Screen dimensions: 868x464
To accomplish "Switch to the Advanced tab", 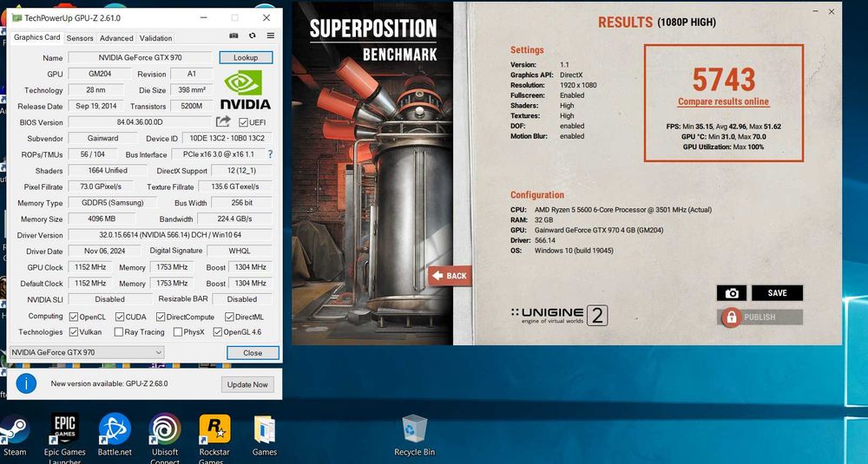I will tap(116, 38).
